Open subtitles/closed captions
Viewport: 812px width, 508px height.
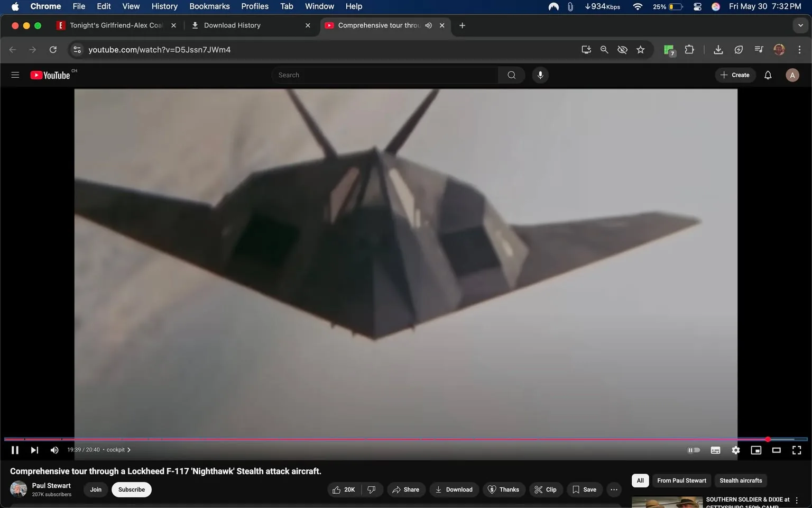tap(715, 450)
